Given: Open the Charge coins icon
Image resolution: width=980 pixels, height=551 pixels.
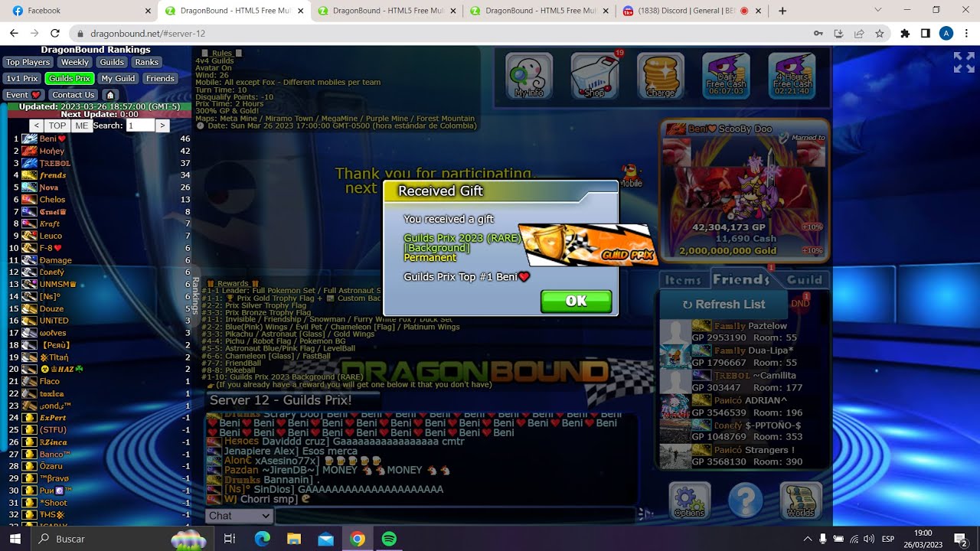Looking at the screenshot, I should 661,76.
